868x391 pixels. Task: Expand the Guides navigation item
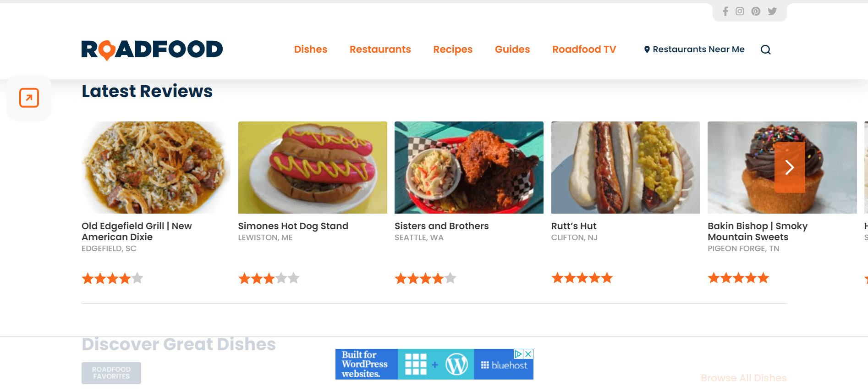512,49
